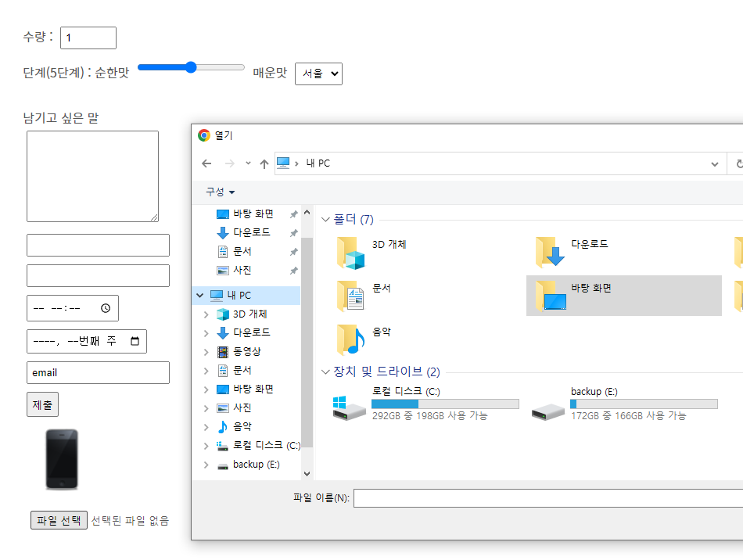743x560 pixels.
Task: Open recent locations dropdown arrow
Action: click(x=248, y=163)
